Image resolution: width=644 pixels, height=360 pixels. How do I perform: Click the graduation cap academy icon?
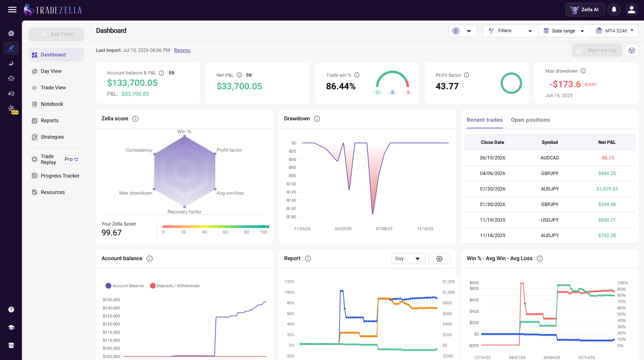[x=11, y=327]
